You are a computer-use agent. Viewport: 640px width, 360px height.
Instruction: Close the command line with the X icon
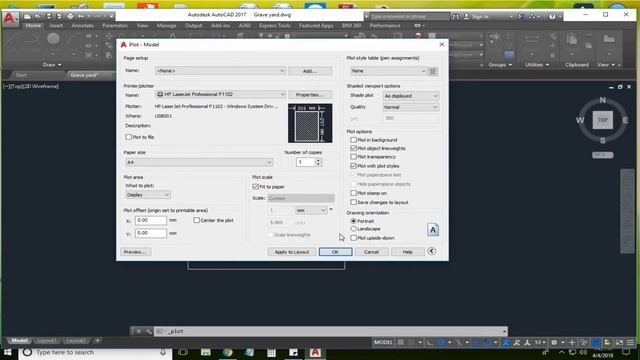point(138,331)
